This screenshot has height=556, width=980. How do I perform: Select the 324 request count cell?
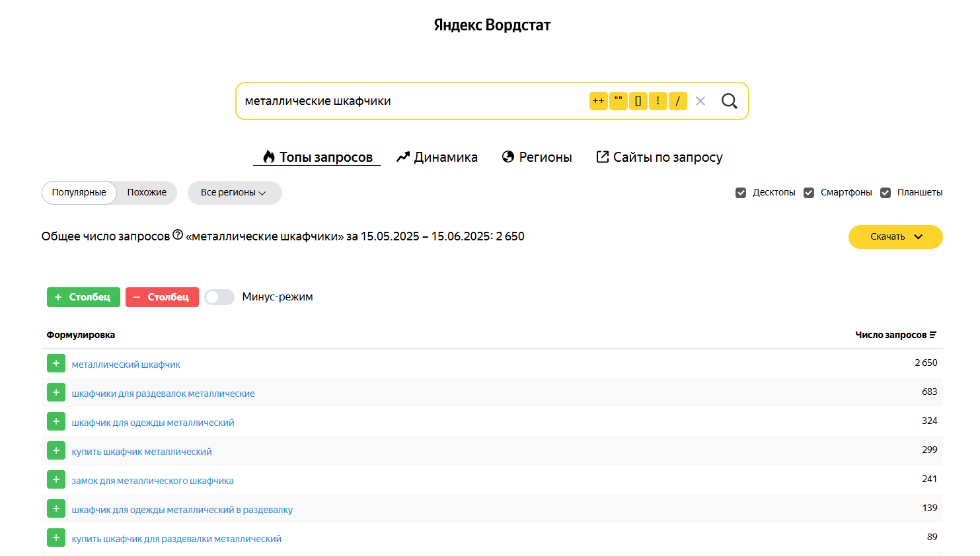coord(930,421)
